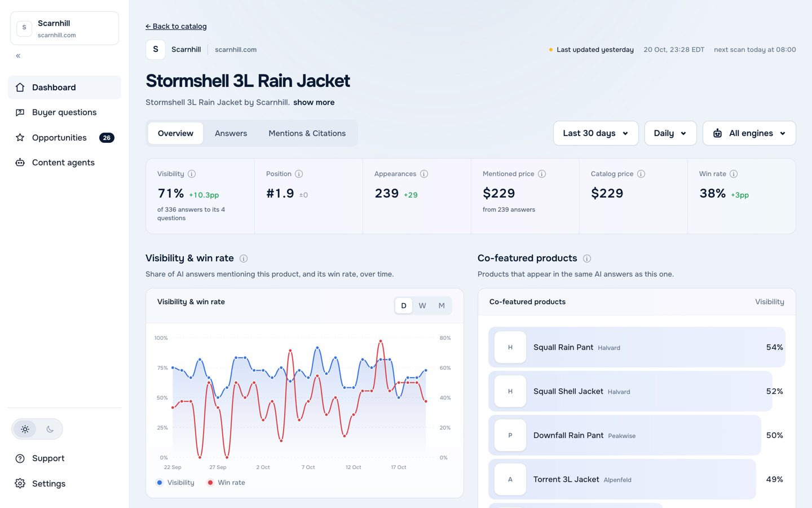Viewport: 812px width, 508px height.
Task: Open the Mentioned price info icon
Action: pyautogui.click(x=542, y=174)
